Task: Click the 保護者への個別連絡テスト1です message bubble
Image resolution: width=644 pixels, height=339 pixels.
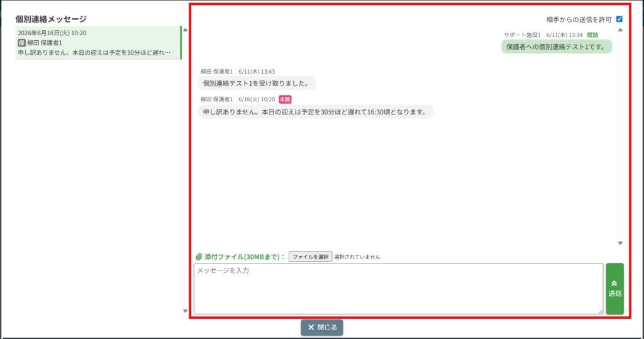Action: click(x=557, y=47)
